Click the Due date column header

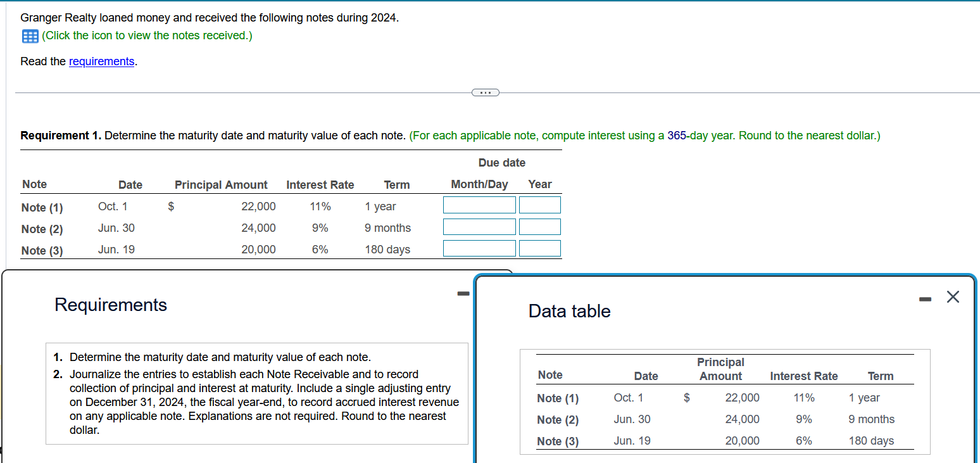coord(501,163)
